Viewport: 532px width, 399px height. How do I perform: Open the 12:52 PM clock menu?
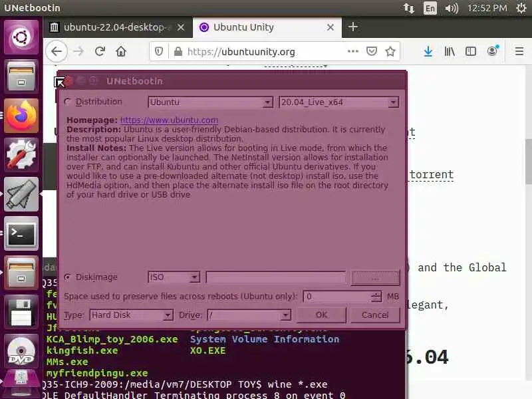pos(487,8)
